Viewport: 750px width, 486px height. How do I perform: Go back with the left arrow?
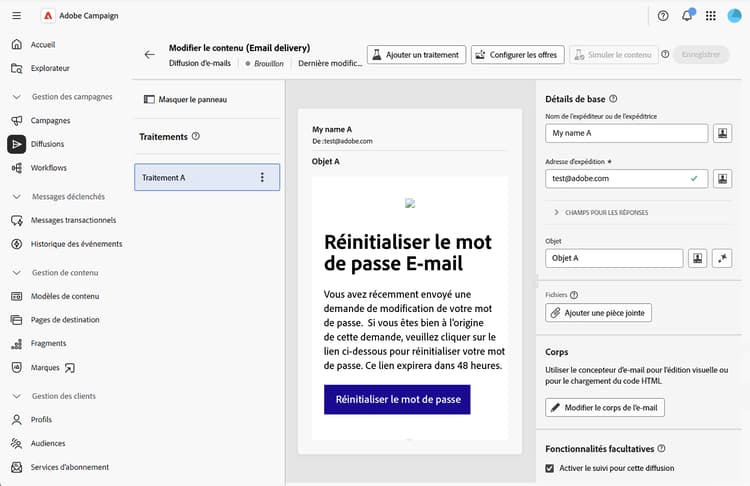tap(150, 55)
